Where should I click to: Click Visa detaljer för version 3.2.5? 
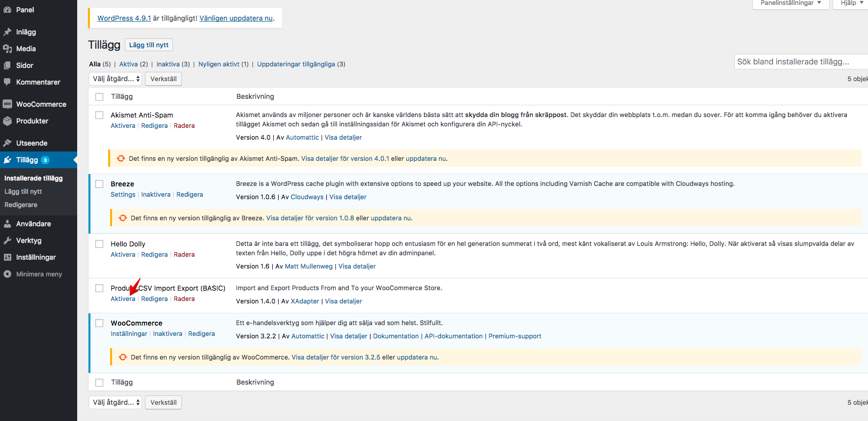pos(336,357)
